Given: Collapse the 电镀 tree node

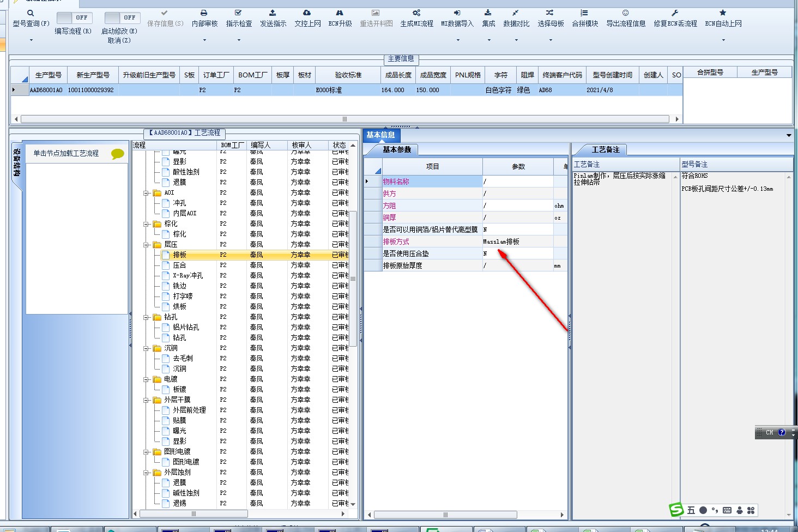Looking at the screenshot, I should (x=146, y=379).
